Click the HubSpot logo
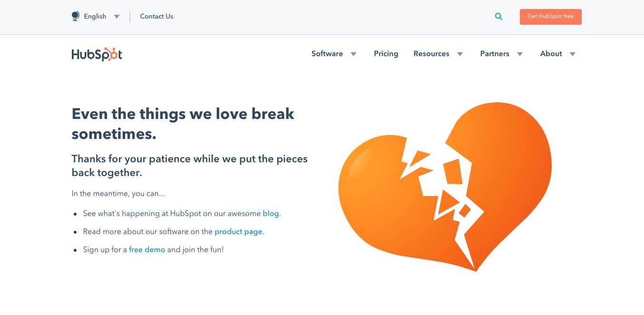 tap(97, 54)
